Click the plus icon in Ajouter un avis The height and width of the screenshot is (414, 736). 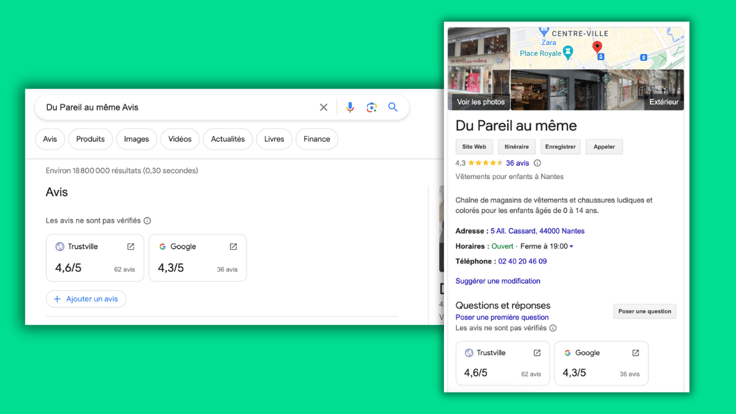pos(57,299)
